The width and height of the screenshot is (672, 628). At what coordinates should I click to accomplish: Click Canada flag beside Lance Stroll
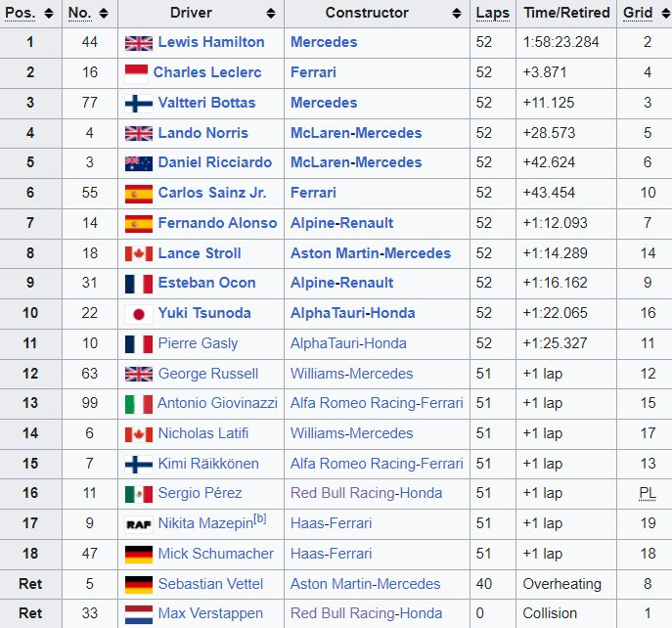(139, 253)
